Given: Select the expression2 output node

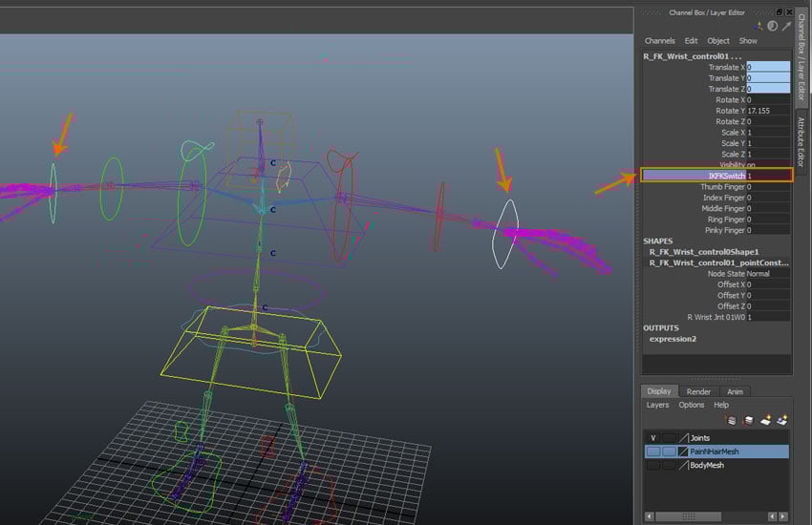Looking at the screenshot, I should click(x=673, y=339).
